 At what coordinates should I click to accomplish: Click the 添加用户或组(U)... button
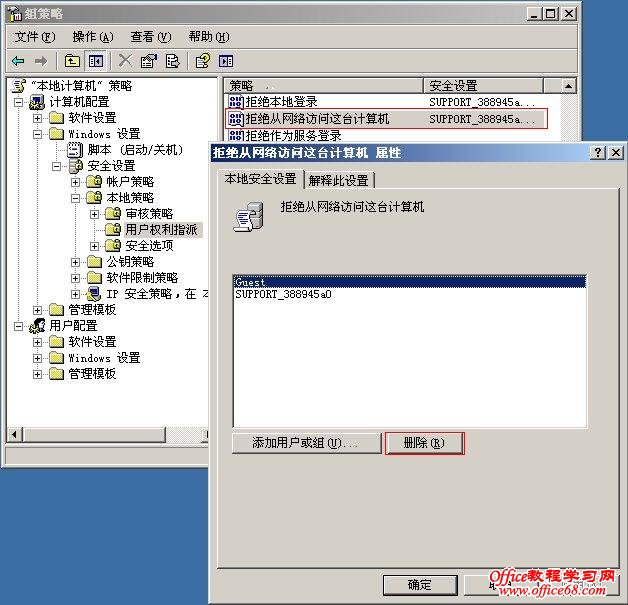click(306, 443)
